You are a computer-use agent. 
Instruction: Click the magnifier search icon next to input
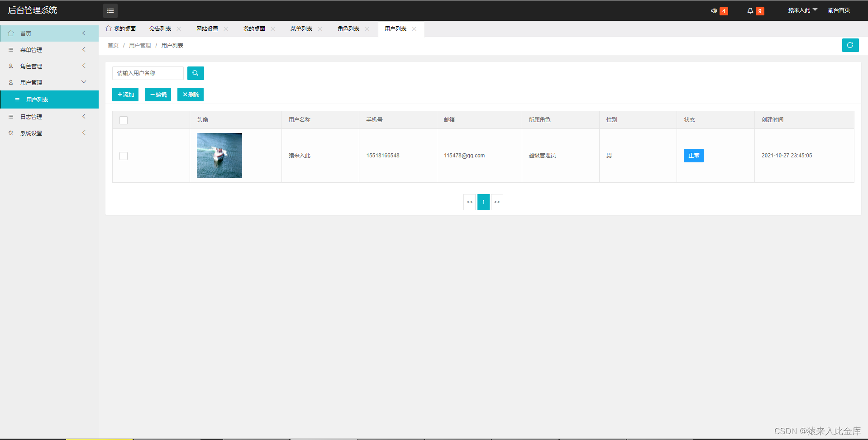pos(196,73)
